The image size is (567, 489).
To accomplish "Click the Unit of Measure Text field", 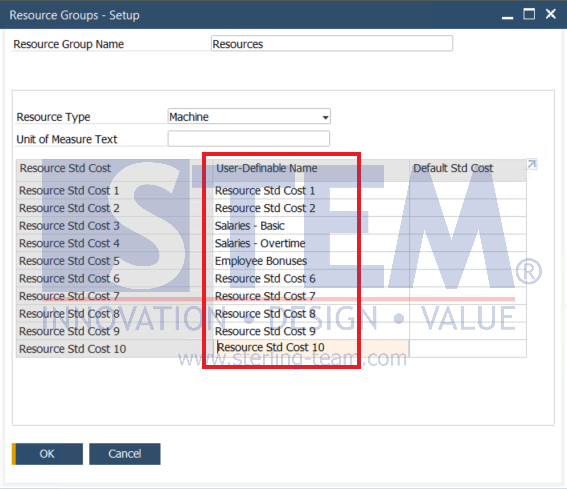I will point(249,139).
